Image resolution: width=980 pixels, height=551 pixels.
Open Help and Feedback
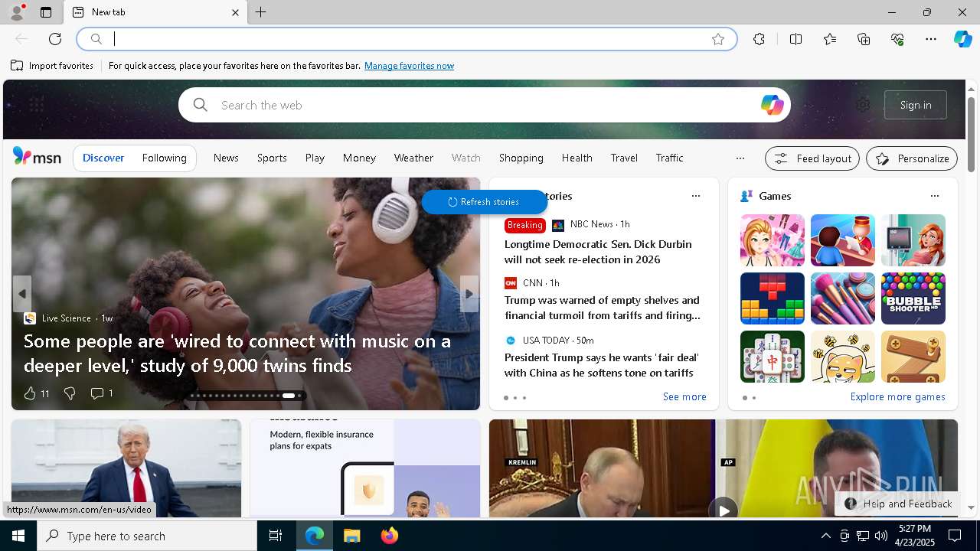(898, 504)
